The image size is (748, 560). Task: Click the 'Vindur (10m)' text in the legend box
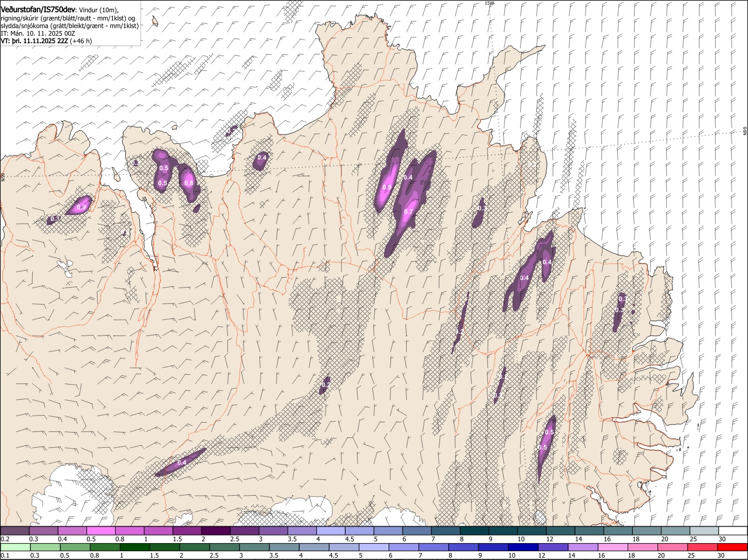pyautogui.click(x=99, y=9)
